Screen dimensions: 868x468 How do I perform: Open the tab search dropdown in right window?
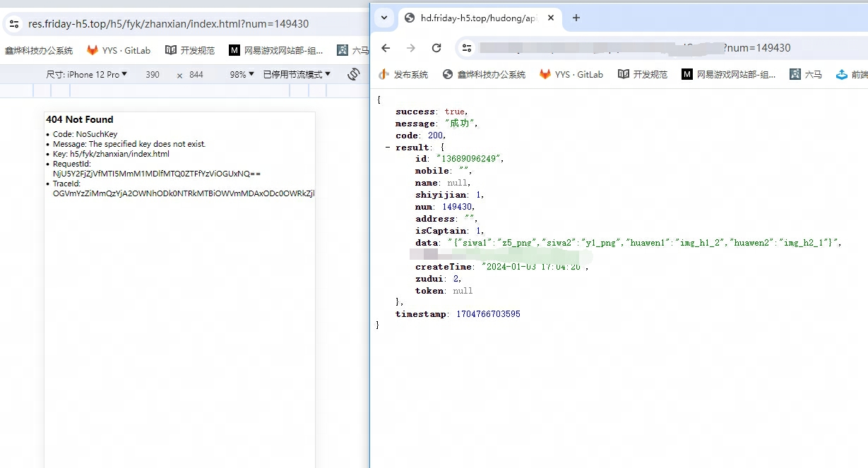click(384, 18)
